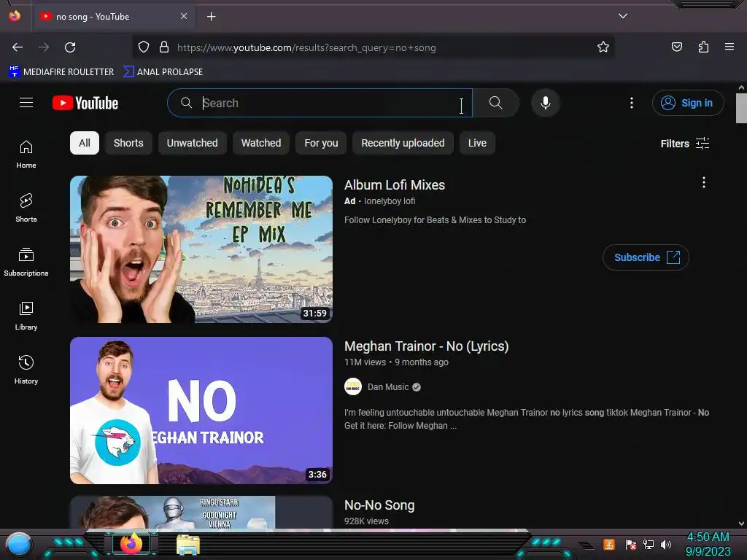
Task: Select the All filter chip
Action: click(85, 143)
